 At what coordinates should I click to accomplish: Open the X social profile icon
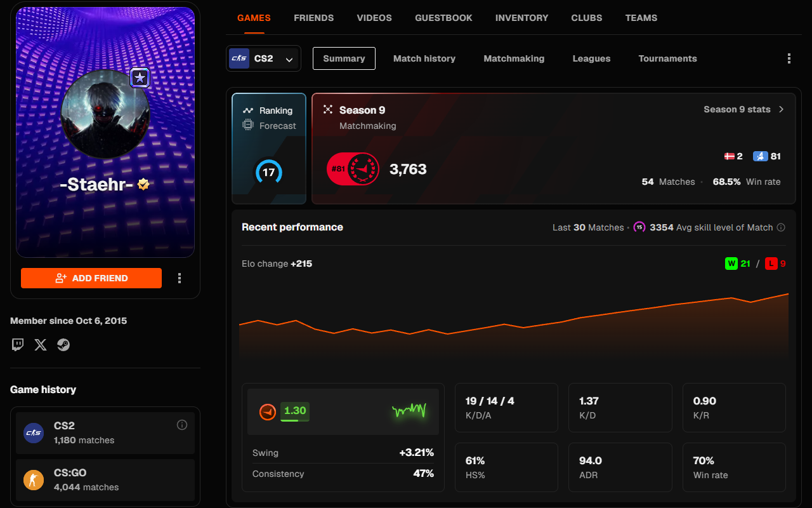coord(41,345)
